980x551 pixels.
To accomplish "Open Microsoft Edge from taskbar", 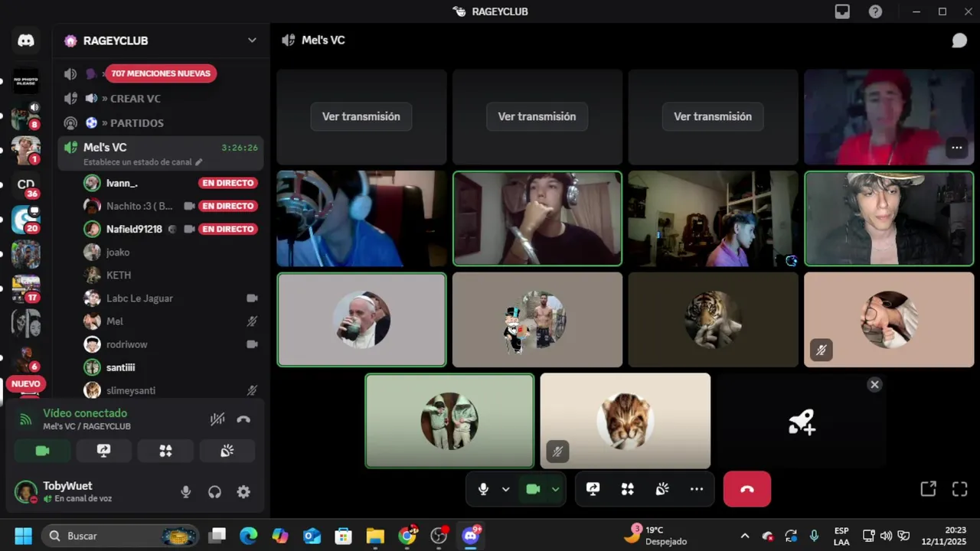I will [x=249, y=536].
